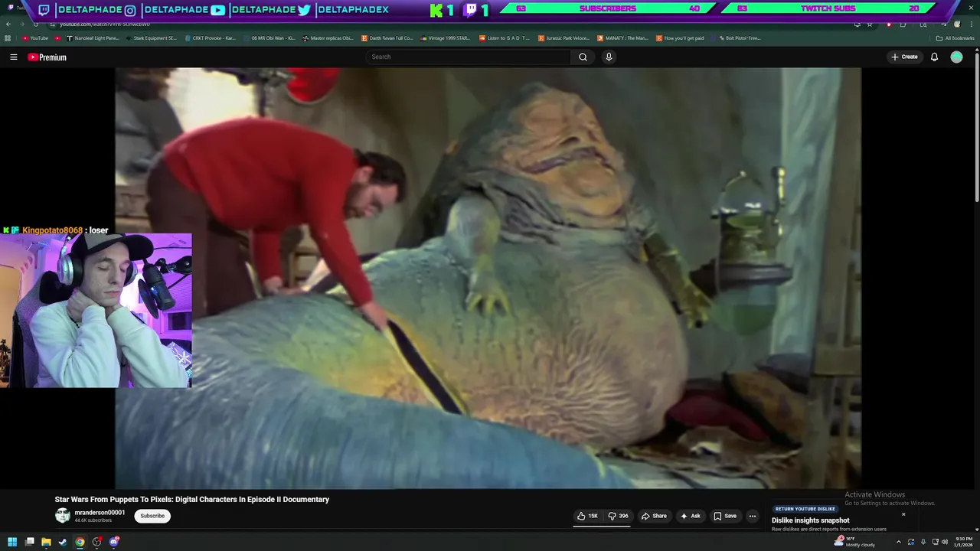Switch to Chrome on the taskbar

click(x=80, y=542)
